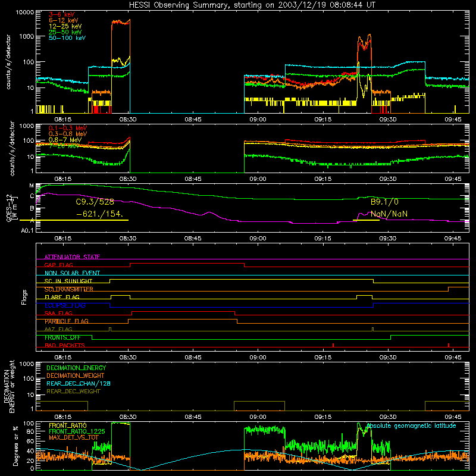The width and height of the screenshot is (476, 476).
Task: Click the PARTICLE_FLAG label
Action: (x=67, y=321)
